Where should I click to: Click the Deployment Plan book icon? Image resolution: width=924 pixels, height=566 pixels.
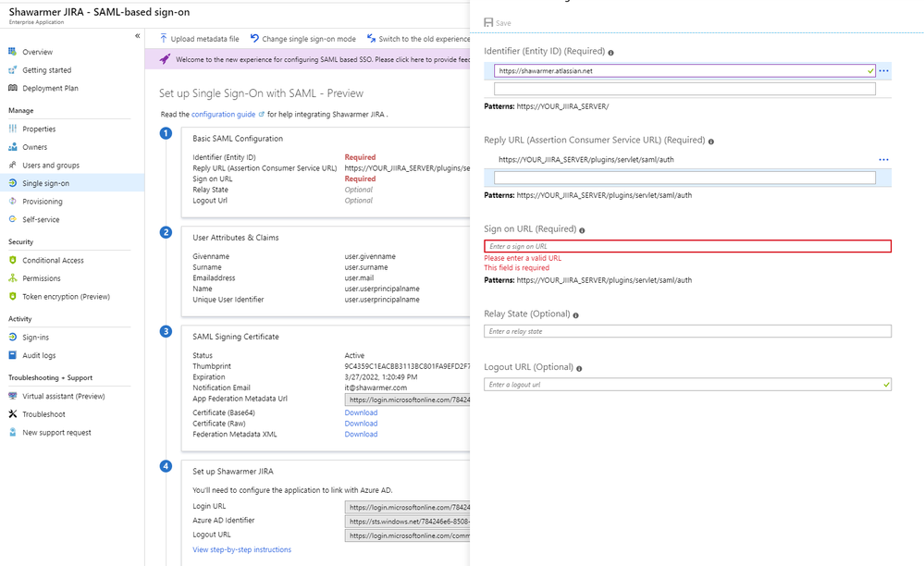pos(12,88)
